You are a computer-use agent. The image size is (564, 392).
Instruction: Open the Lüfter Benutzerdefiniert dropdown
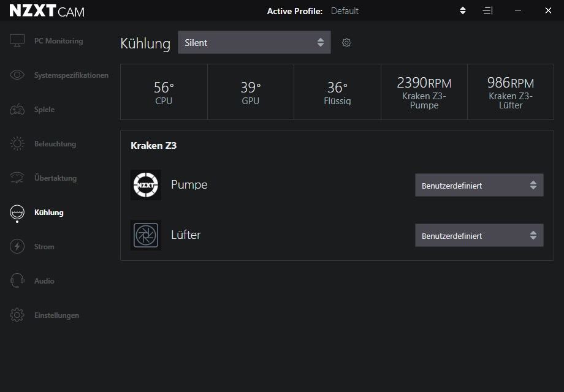pos(479,236)
